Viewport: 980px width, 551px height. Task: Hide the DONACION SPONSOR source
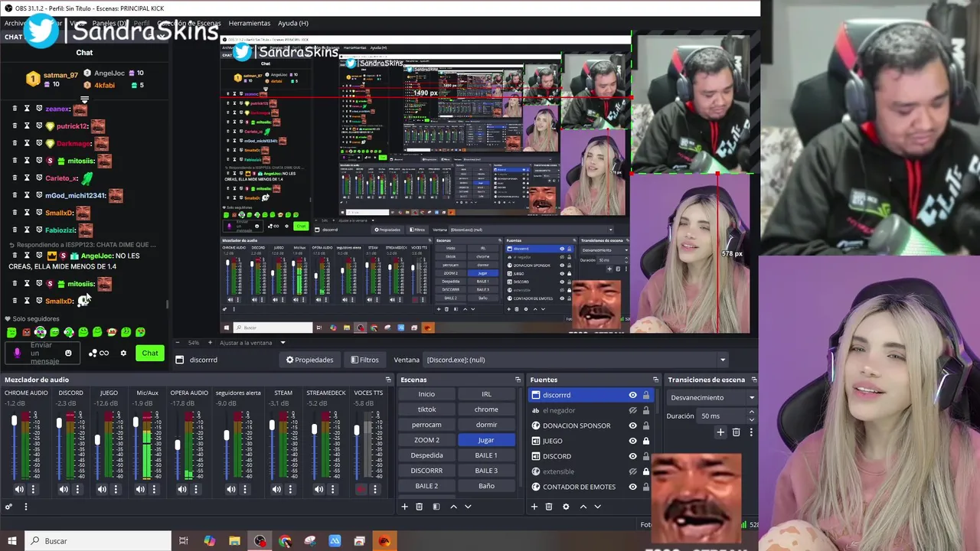pos(632,425)
